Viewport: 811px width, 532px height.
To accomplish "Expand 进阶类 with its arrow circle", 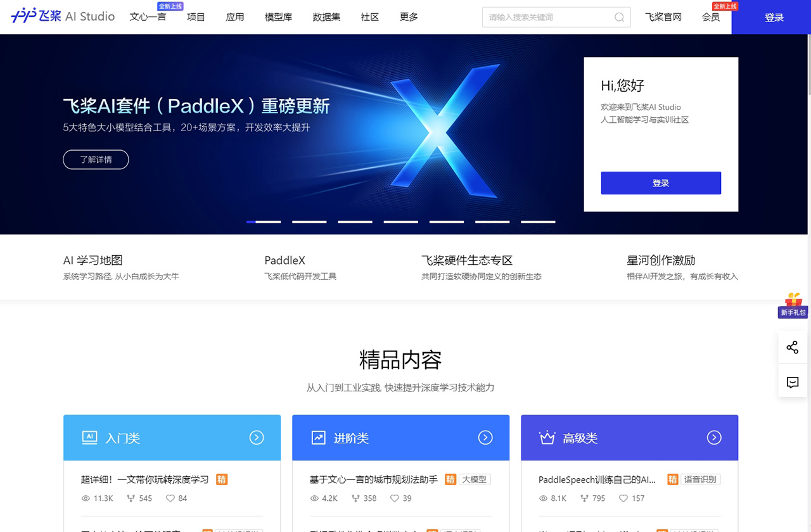I will (x=485, y=438).
